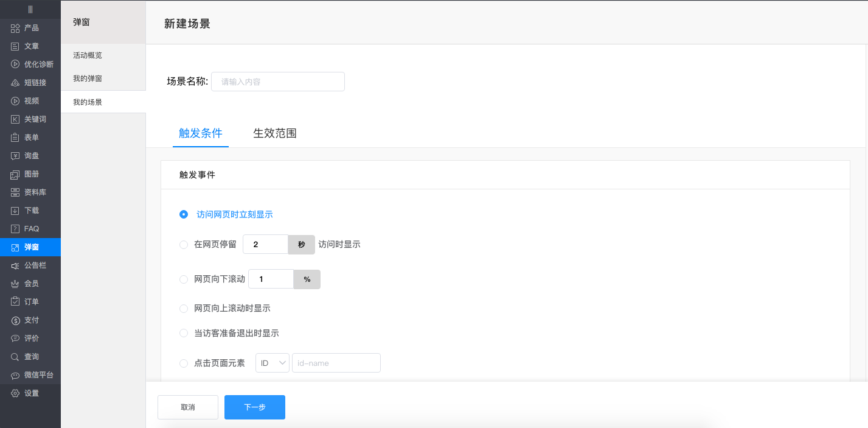Open the 视频 section icon
The width and height of the screenshot is (868, 428).
[15, 101]
